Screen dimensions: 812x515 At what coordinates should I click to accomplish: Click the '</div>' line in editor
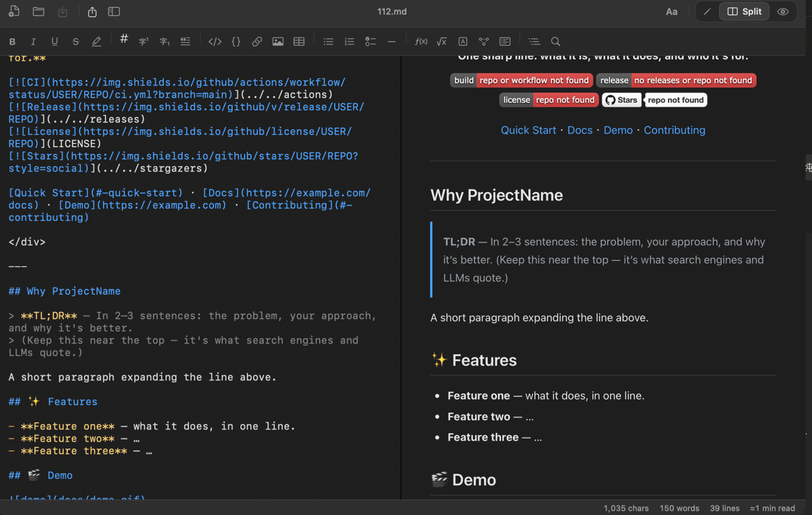pyautogui.click(x=27, y=242)
